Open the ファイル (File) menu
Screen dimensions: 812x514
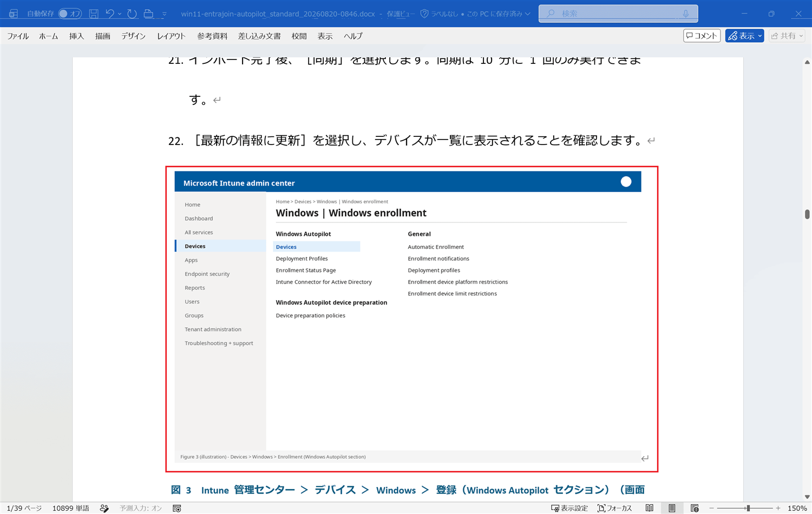(18, 36)
